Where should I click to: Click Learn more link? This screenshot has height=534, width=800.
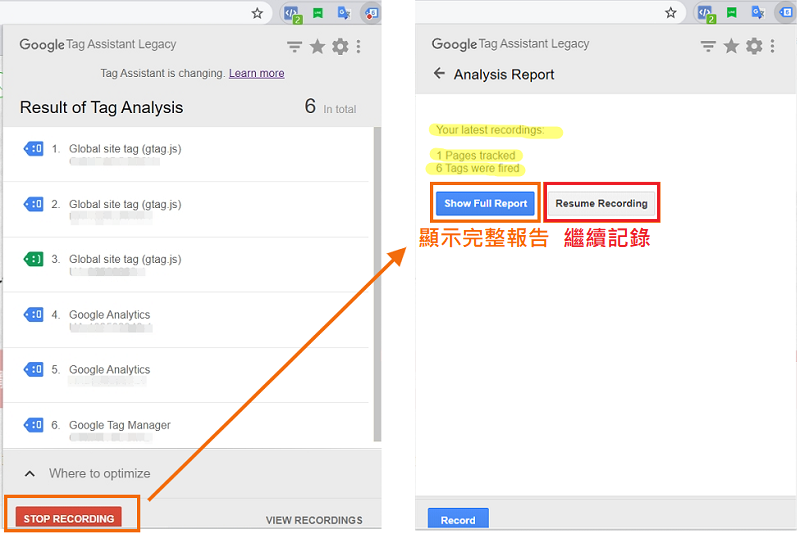257,73
